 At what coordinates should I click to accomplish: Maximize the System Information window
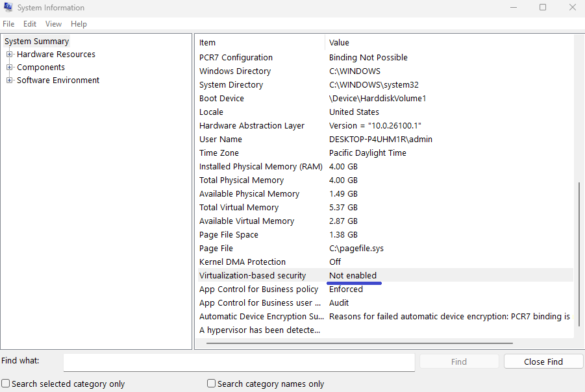pos(543,8)
